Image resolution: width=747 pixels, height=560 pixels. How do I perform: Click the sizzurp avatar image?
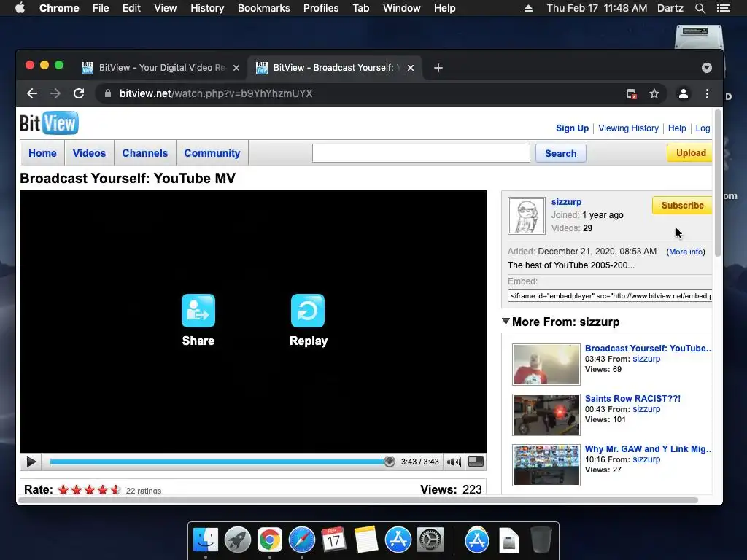[527, 216]
